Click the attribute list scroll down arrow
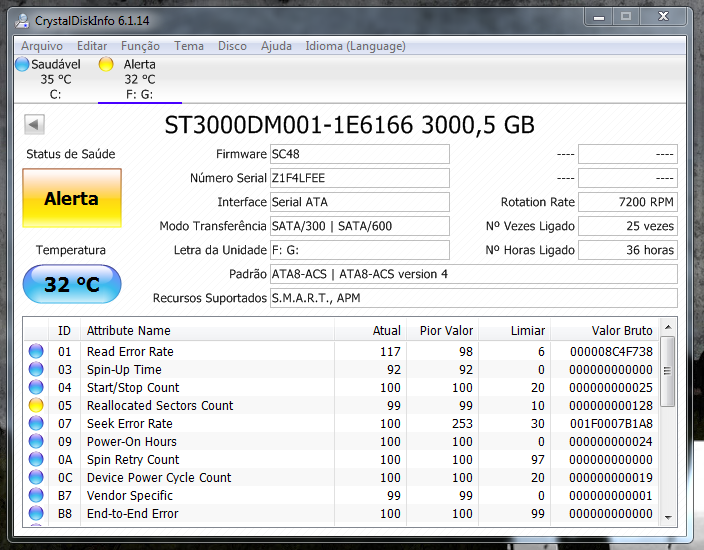704x550 pixels. pos(668,517)
